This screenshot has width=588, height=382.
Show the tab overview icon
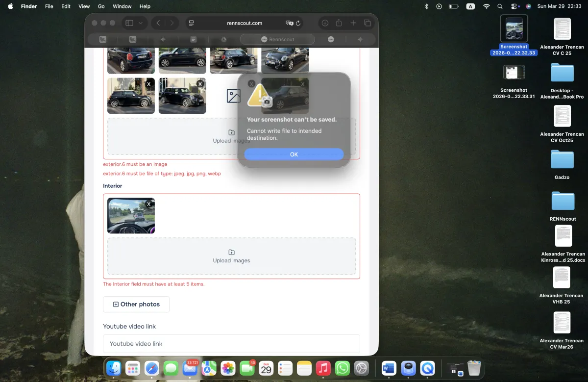[367, 23]
